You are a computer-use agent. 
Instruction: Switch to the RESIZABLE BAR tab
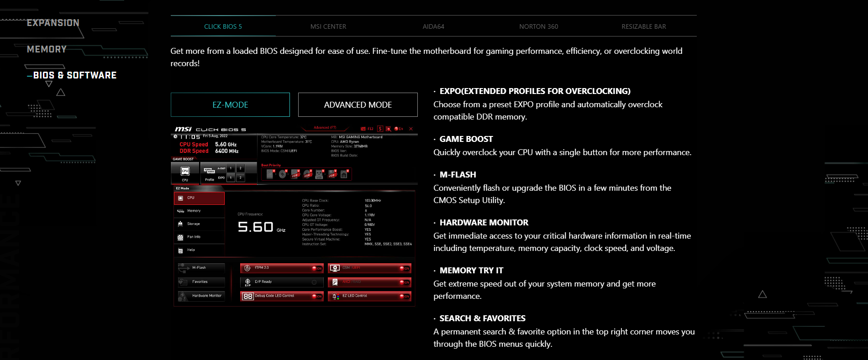(644, 26)
